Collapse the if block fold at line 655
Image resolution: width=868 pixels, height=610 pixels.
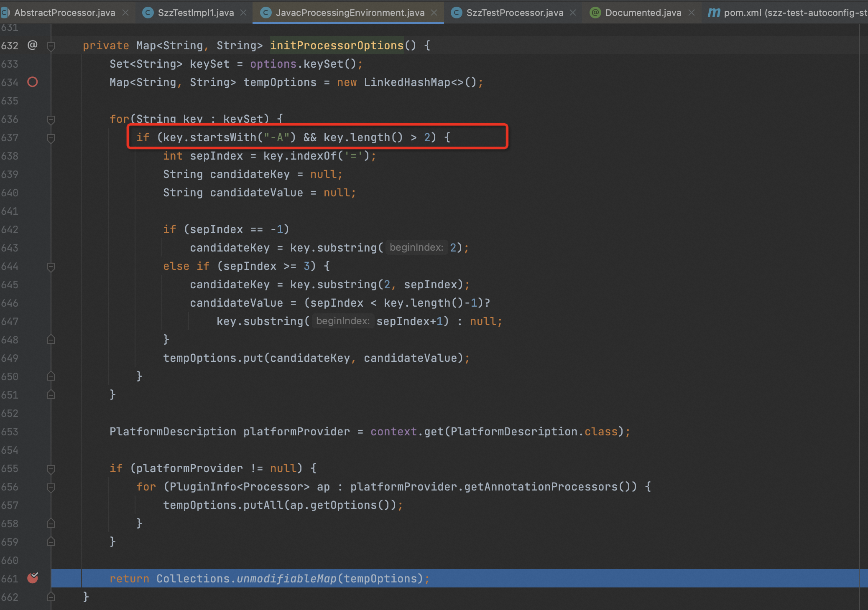[51, 469]
